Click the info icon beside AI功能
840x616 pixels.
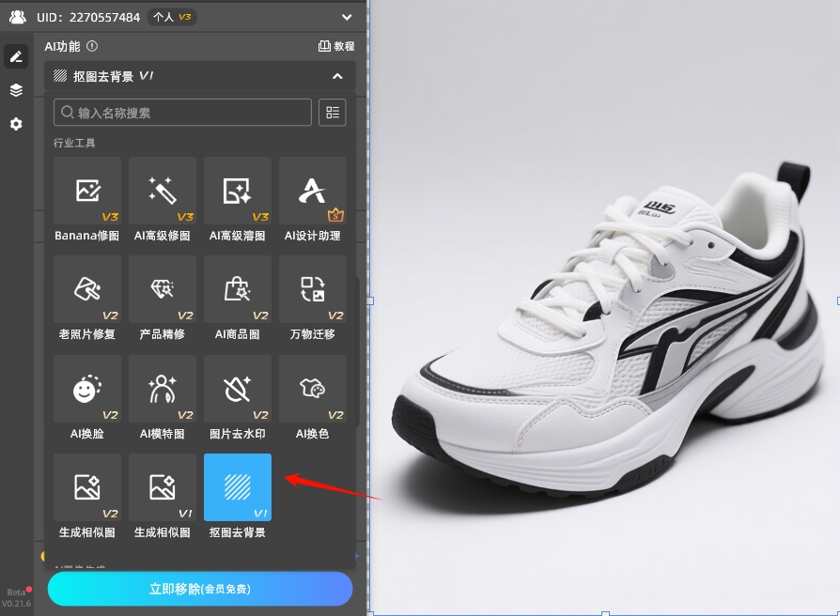[x=92, y=46]
